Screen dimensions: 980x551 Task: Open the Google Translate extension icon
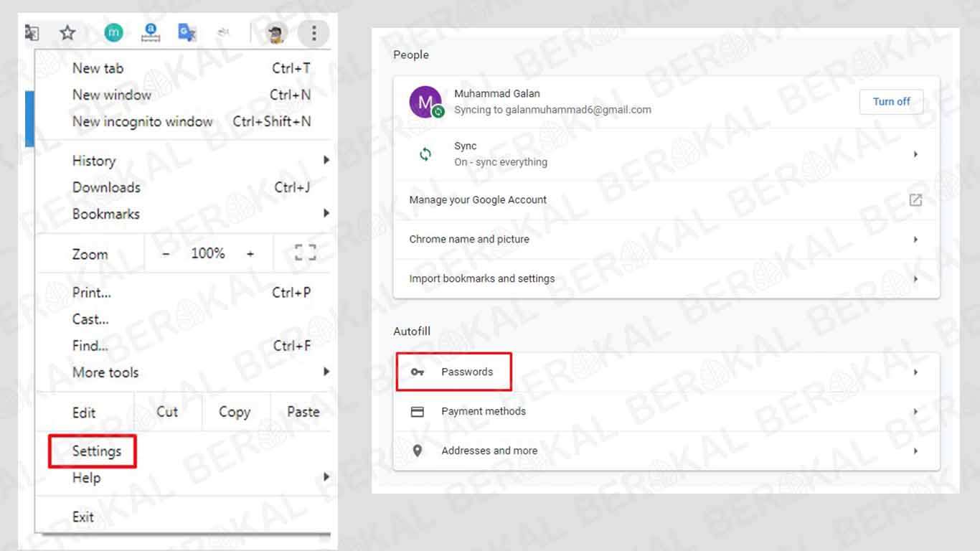coord(187,33)
